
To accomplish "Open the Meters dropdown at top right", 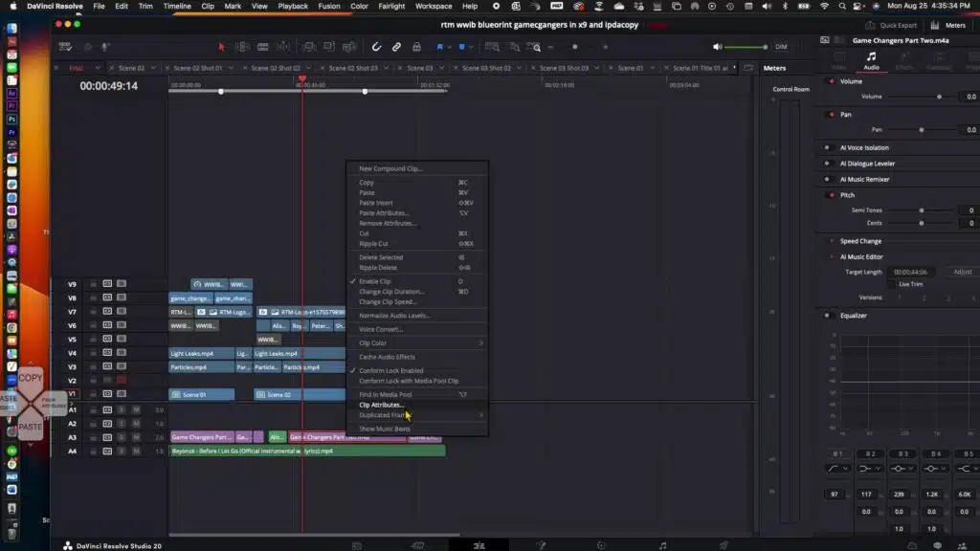I will 955,26.
